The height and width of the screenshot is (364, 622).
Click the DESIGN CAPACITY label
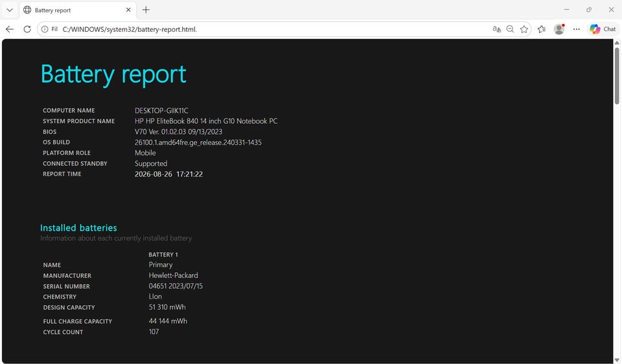click(69, 307)
